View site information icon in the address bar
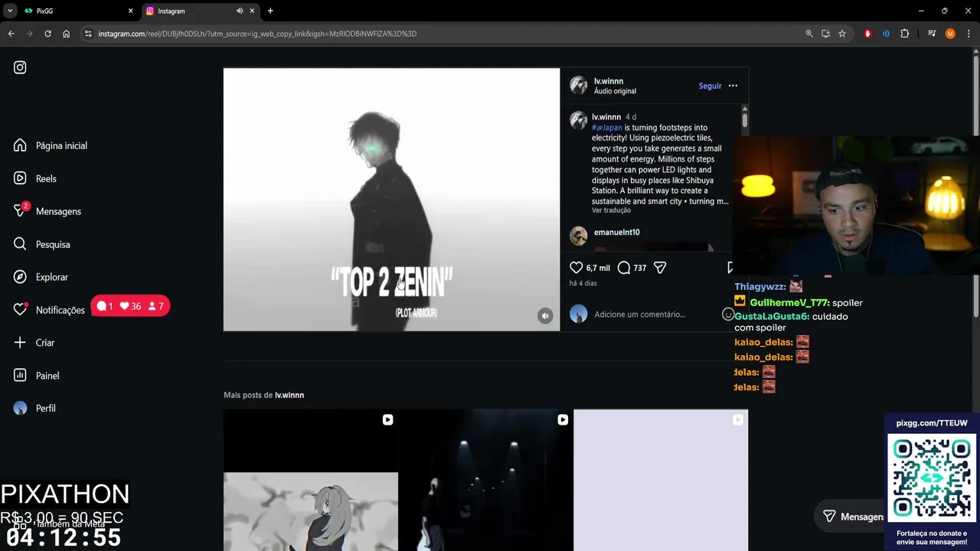Viewport: 980px width, 551px height. click(88, 34)
